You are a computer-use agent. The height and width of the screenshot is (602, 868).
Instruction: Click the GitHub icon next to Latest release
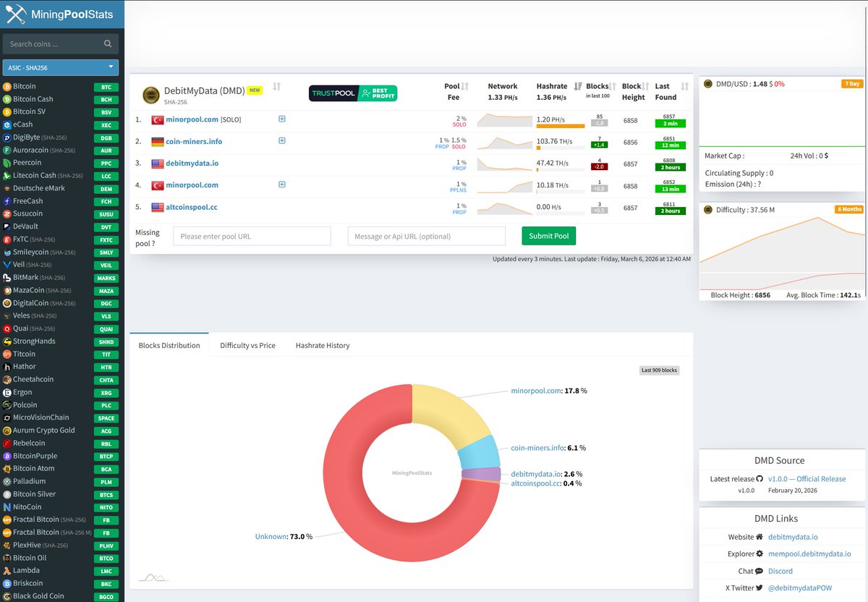coord(759,479)
